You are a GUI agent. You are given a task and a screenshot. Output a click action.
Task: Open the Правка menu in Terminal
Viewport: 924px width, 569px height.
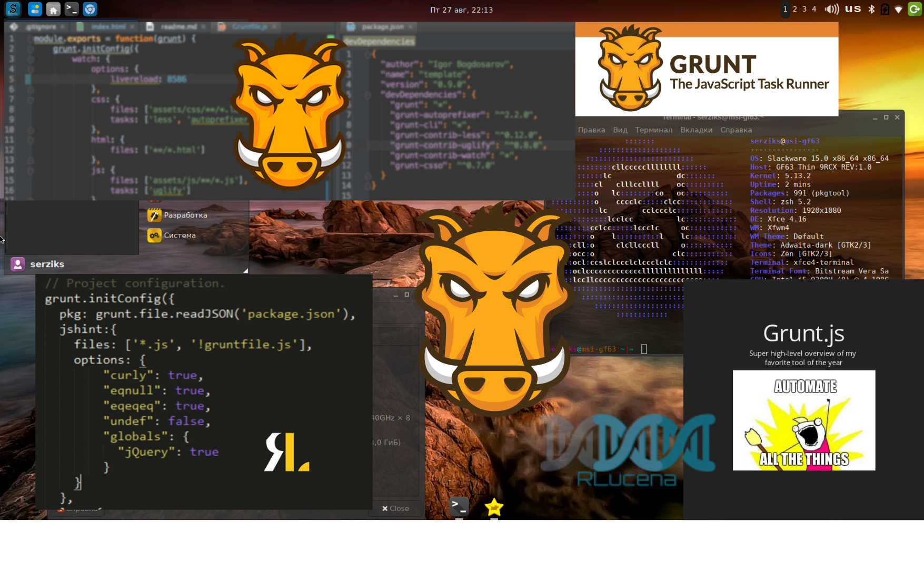591,130
